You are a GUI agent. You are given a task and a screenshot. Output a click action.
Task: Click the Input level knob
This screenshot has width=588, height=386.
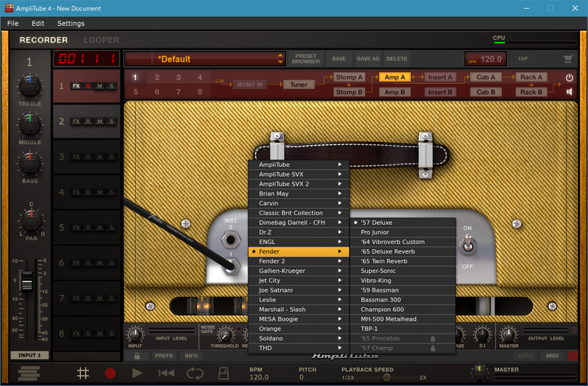tap(135, 335)
